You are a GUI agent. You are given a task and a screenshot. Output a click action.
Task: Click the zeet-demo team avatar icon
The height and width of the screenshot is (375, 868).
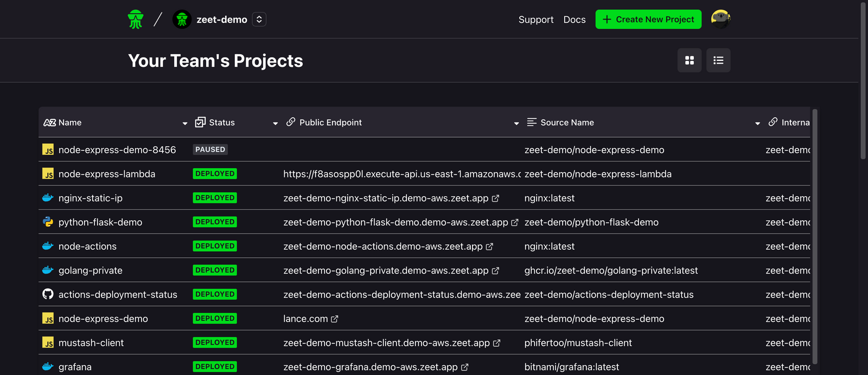[x=182, y=20]
